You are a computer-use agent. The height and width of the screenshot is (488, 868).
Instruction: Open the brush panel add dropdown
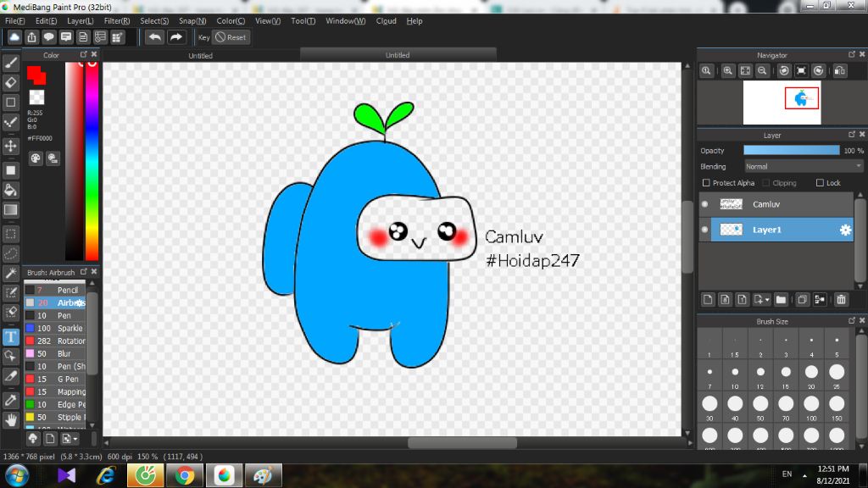tap(70, 439)
